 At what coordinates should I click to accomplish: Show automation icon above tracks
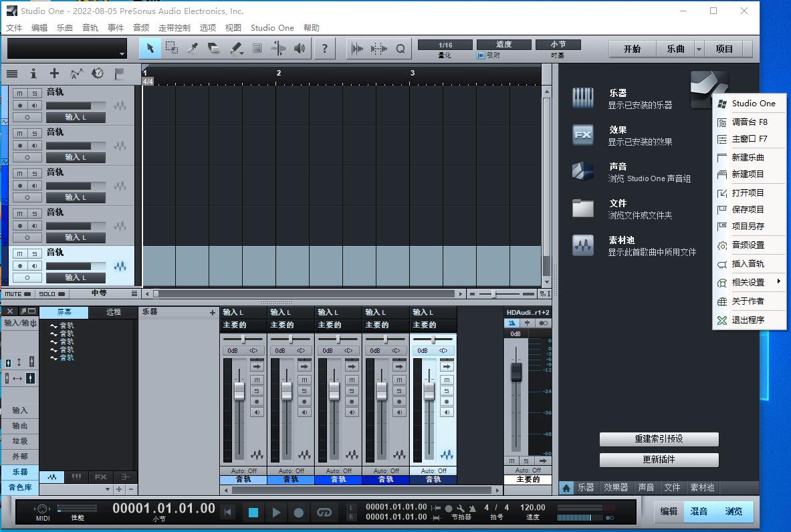point(76,74)
